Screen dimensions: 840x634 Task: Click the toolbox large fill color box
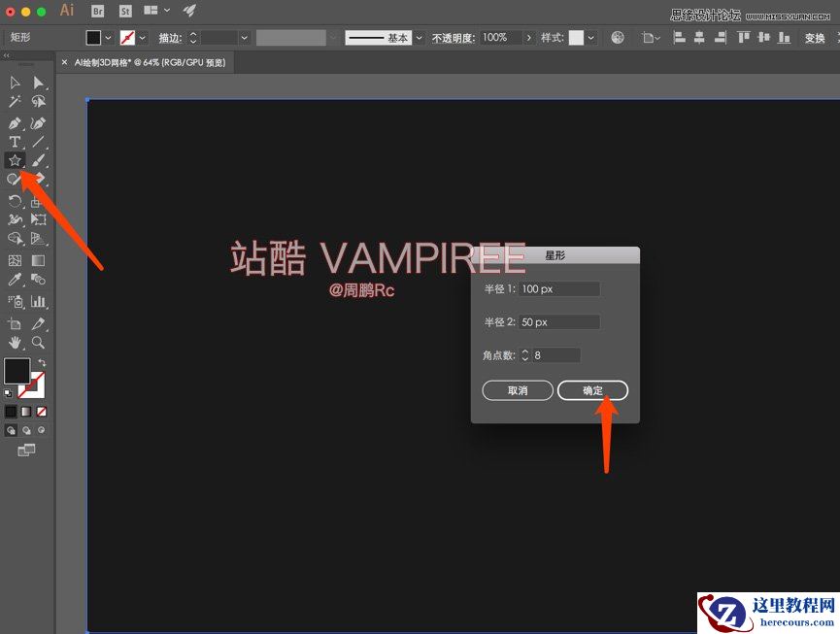click(17, 371)
